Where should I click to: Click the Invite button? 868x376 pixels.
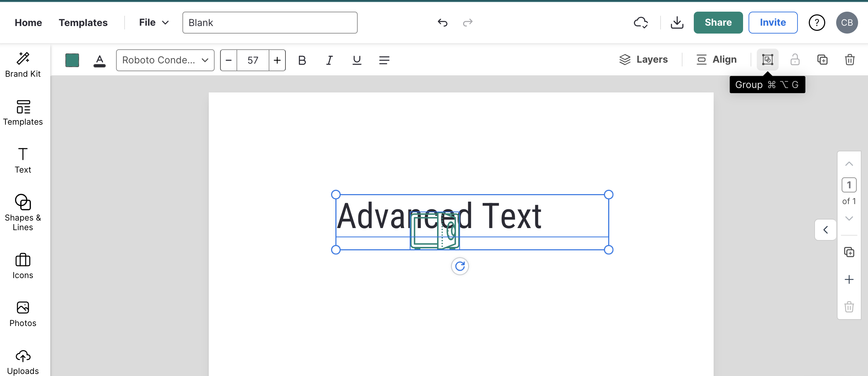click(x=773, y=23)
